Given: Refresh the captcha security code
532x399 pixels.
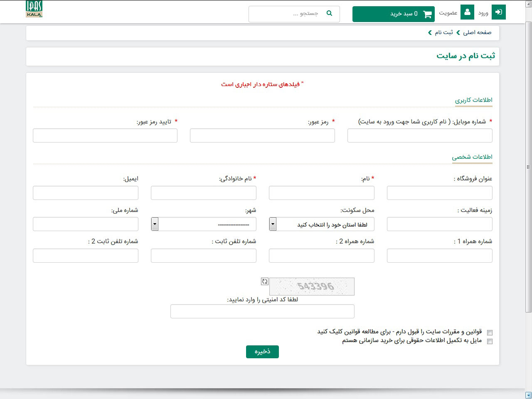Looking at the screenshot, I should [x=265, y=281].
